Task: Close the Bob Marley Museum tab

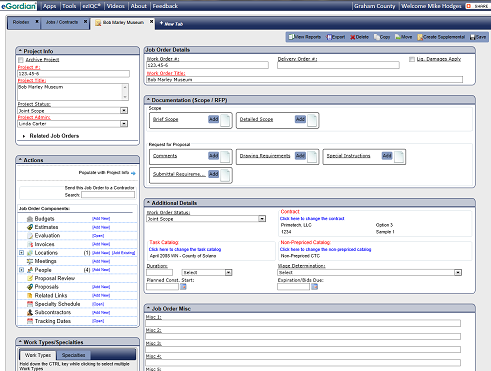Action: click(x=151, y=21)
